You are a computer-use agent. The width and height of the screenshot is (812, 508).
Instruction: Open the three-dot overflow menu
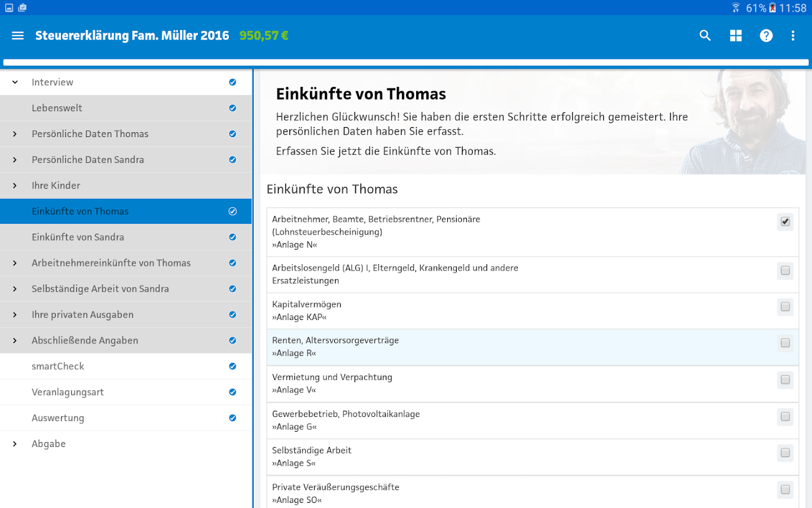pyautogui.click(x=793, y=36)
